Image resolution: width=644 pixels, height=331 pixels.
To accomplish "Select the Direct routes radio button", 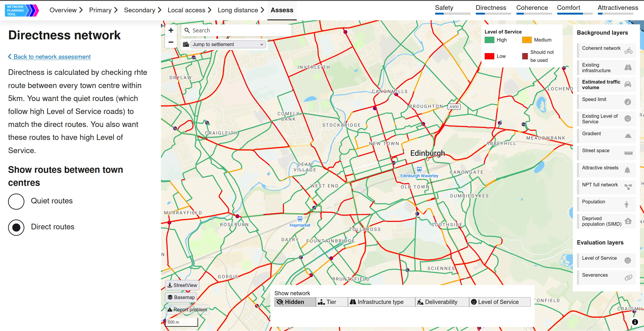I will (x=16, y=227).
